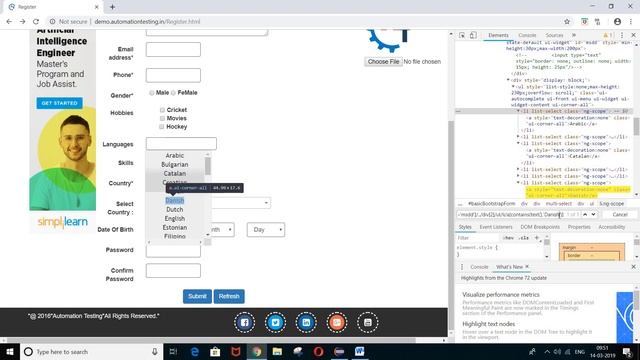Click the GET STARTED ad button
The height and width of the screenshot is (360, 640).
(60, 103)
